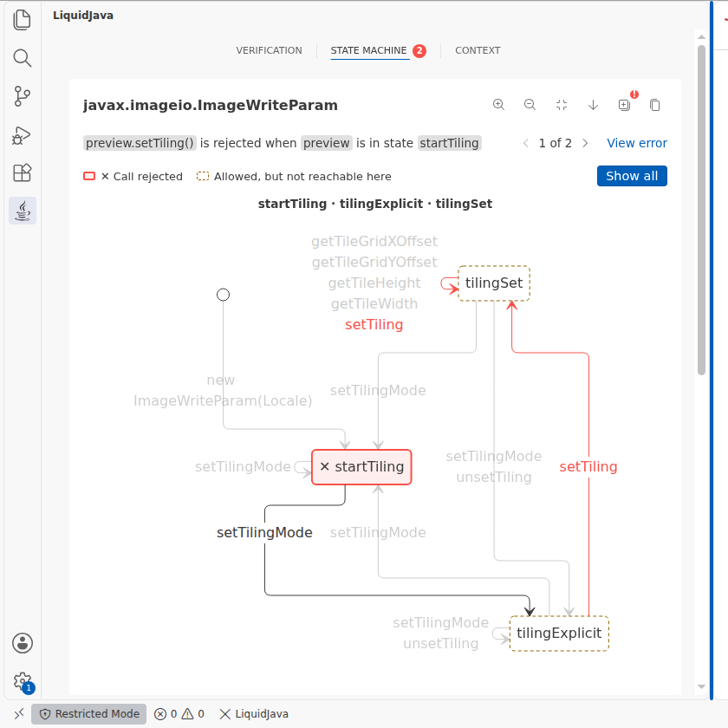Copy the diagram with the clipboard icon
The height and width of the screenshot is (728, 728).
click(654, 105)
